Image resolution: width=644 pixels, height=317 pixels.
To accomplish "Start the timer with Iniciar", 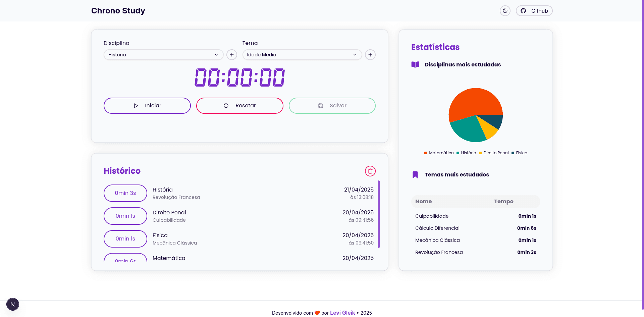I will pos(147,106).
